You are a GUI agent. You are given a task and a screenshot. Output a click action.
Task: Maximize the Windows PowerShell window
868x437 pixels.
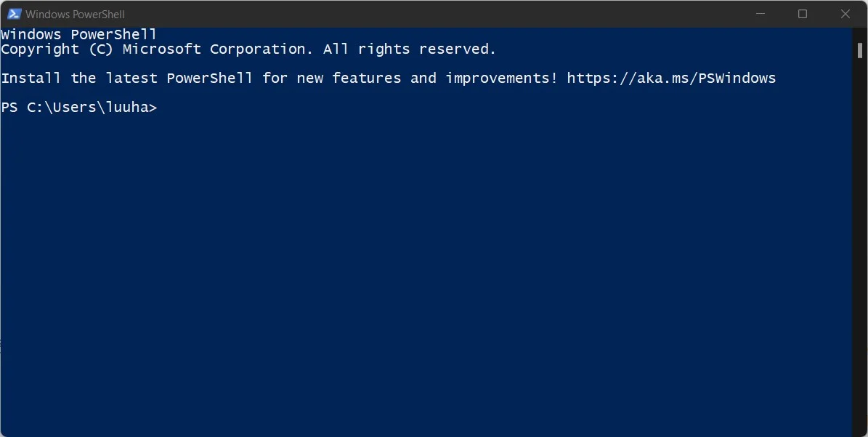803,14
